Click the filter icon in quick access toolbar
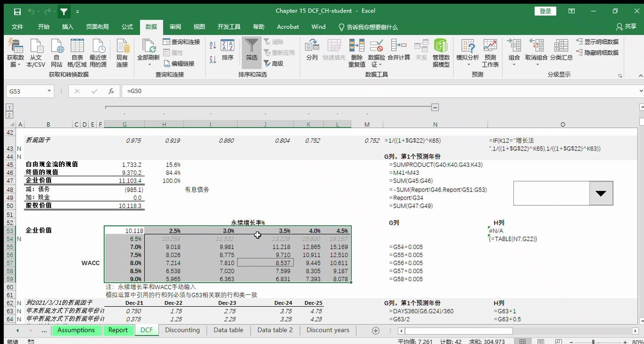This screenshot has height=344, width=644. (64, 11)
